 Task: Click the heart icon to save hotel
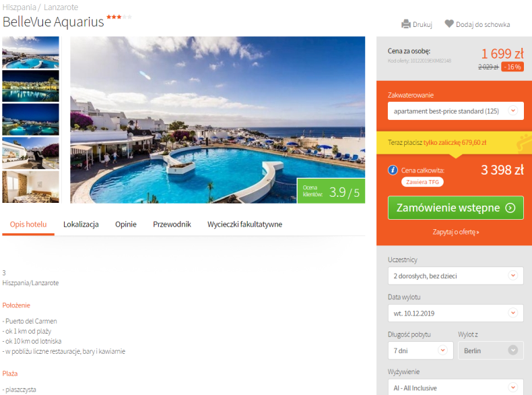coord(449,24)
